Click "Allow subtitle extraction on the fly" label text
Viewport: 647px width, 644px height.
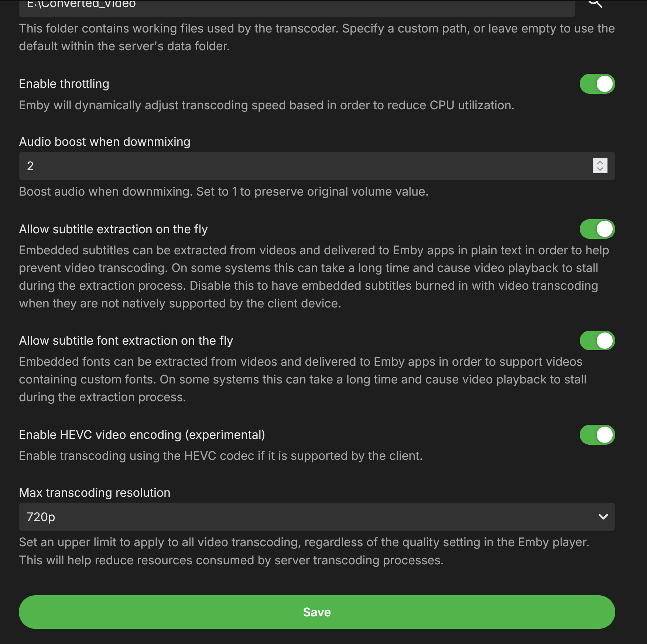[x=113, y=230]
